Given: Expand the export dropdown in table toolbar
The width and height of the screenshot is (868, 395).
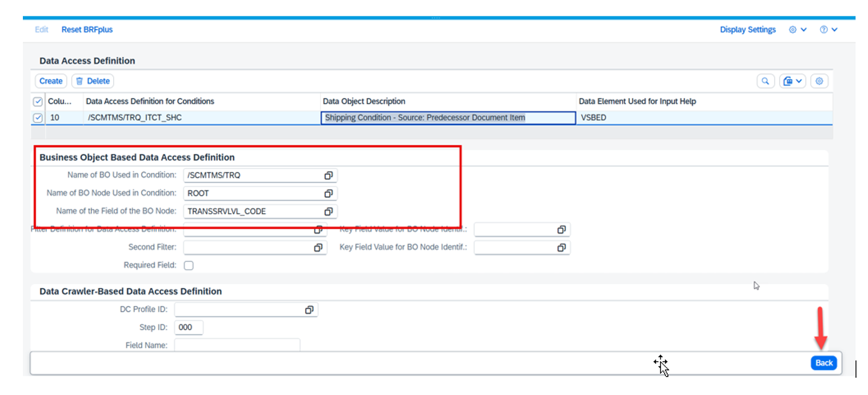Looking at the screenshot, I should point(792,81).
